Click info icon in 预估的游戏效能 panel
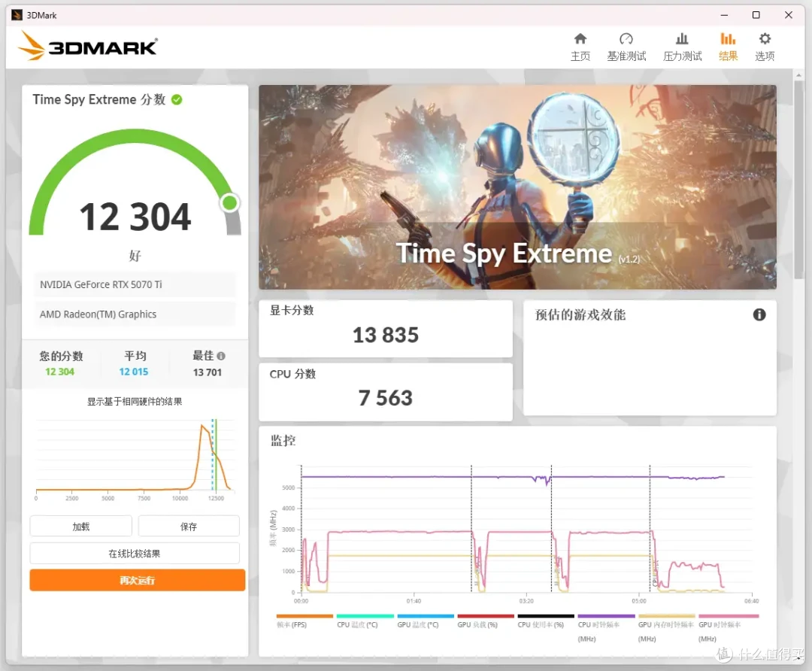Viewport: 812px width, 671px height. 759,314
